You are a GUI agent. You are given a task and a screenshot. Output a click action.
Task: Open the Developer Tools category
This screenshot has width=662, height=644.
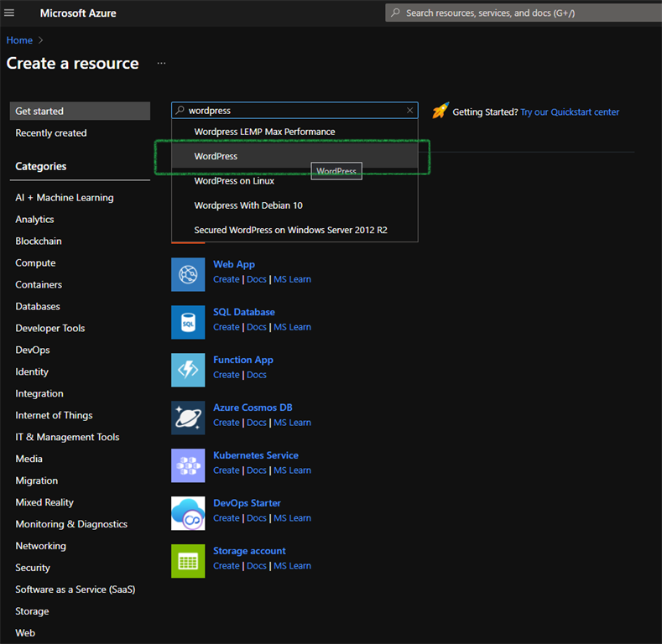click(x=50, y=328)
